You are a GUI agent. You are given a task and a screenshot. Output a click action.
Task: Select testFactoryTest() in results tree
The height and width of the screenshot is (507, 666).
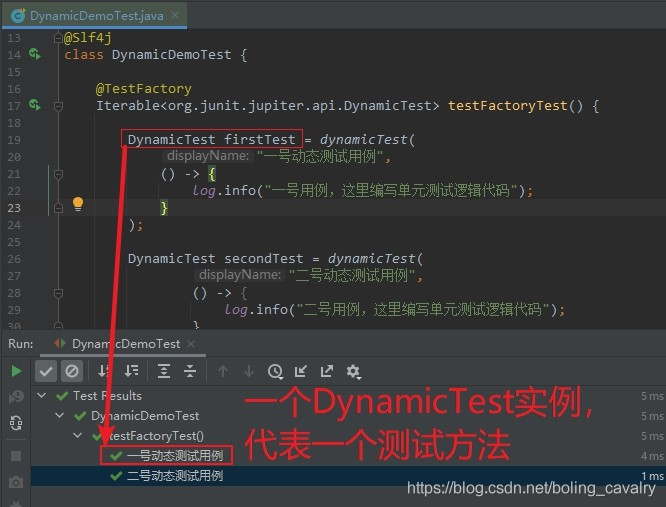155,436
